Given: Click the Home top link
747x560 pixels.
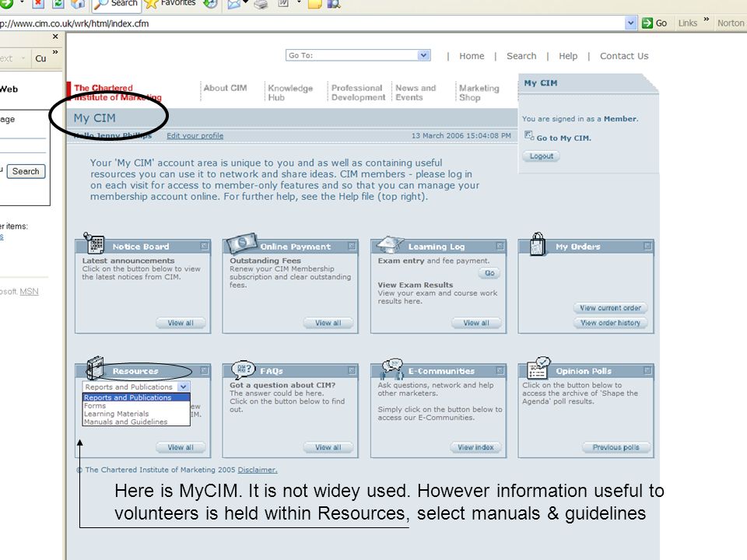Looking at the screenshot, I should (472, 56).
